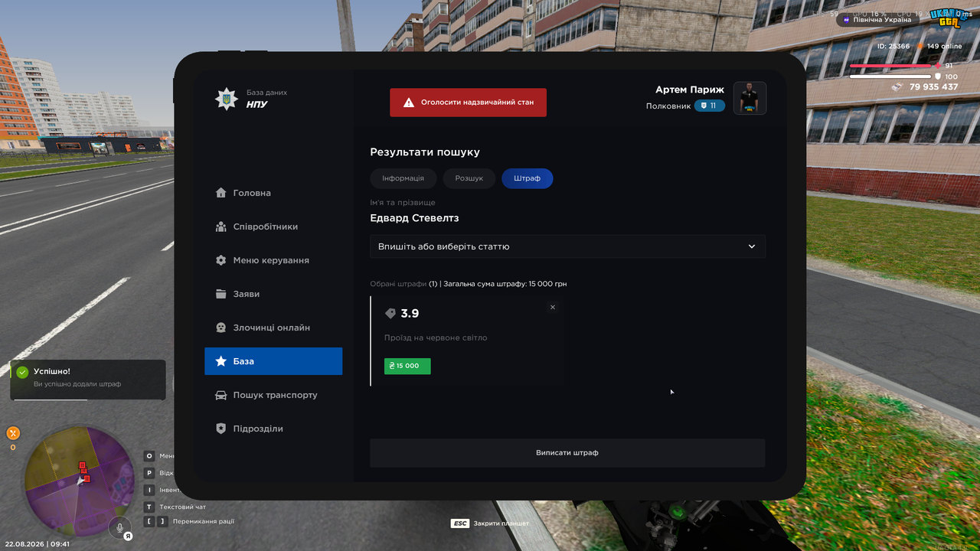Image resolution: width=980 pixels, height=551 pixels.
Task: Open the Співробітники menu section
Action: tap(273, 227)
